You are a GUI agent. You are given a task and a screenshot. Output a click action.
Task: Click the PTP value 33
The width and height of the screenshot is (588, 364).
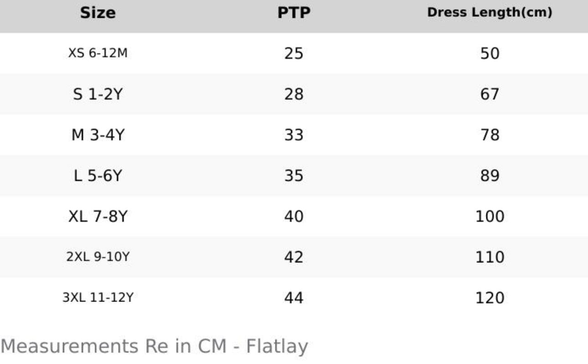(294, 135)
